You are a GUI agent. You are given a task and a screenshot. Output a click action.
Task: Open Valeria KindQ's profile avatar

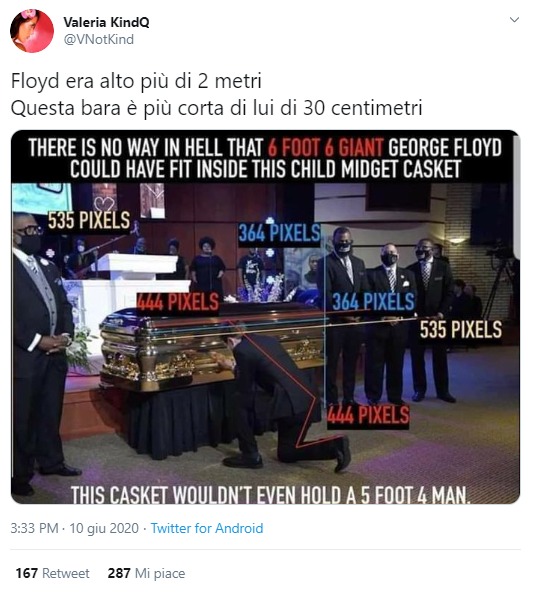point(32,31)
